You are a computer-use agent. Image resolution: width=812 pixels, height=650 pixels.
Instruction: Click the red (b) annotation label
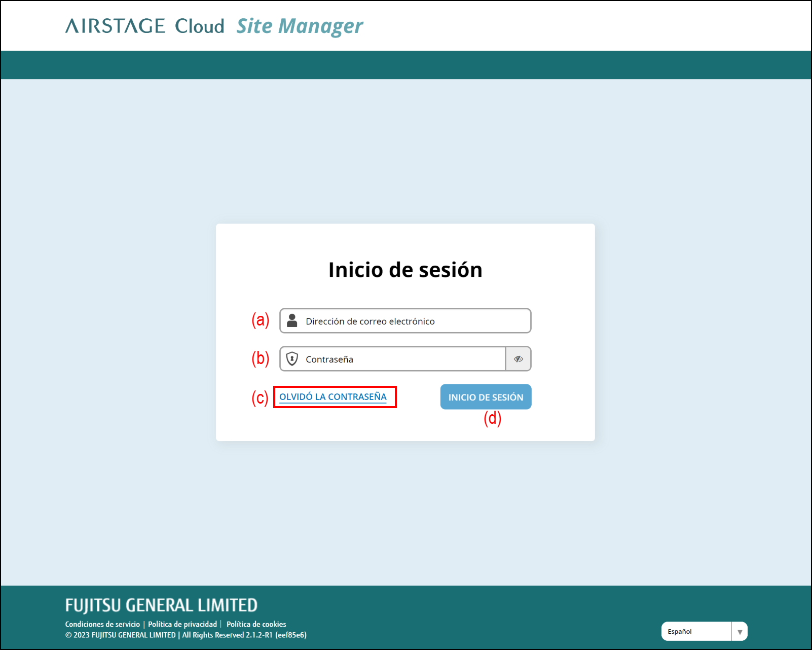point(260,358)
